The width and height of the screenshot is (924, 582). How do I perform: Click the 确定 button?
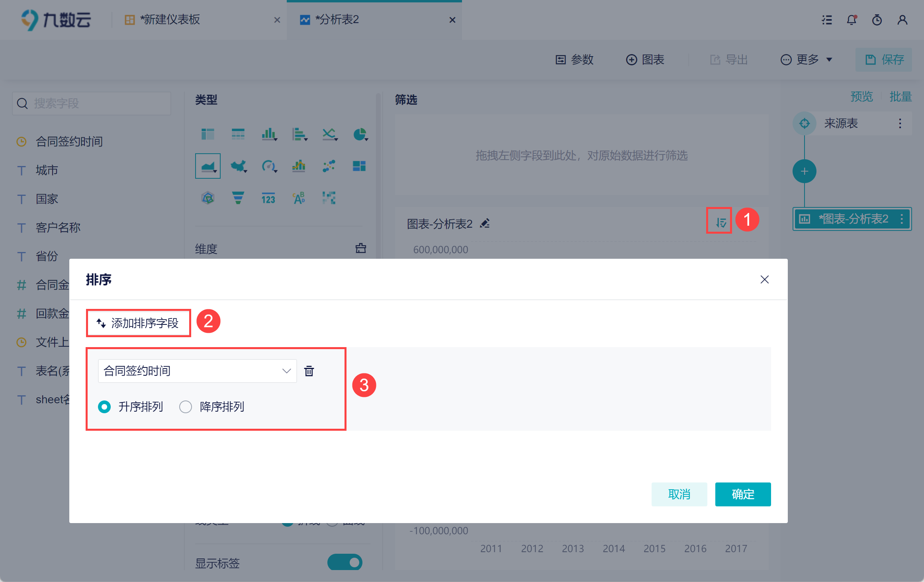click(743, 494)
